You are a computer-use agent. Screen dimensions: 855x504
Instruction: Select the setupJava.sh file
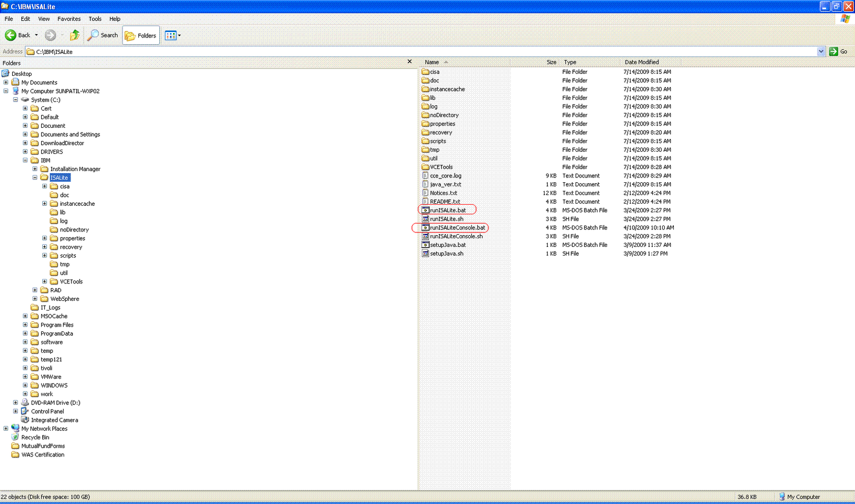pos(442,253)
